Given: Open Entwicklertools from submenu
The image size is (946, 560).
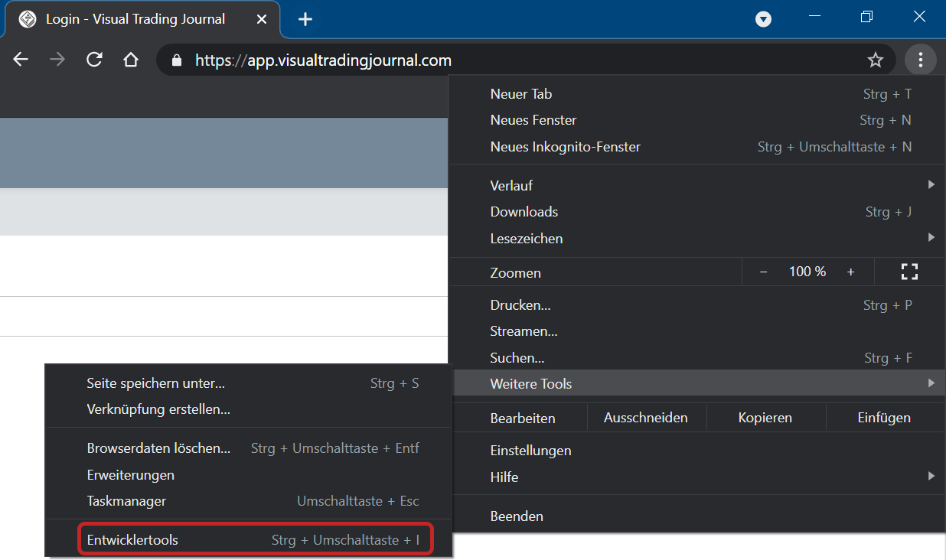Looking at the screenshot, I should coord(249,540).
